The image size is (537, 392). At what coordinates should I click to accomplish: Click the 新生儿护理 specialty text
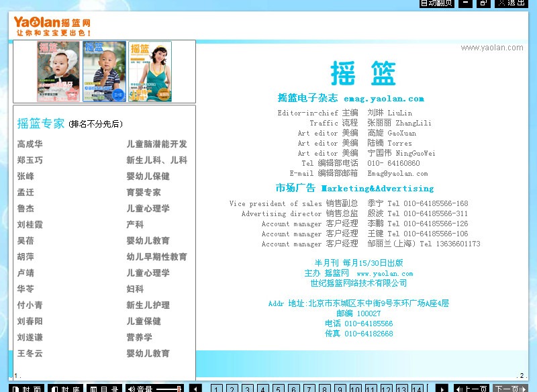pyautogui.click(x=148, y=305)
